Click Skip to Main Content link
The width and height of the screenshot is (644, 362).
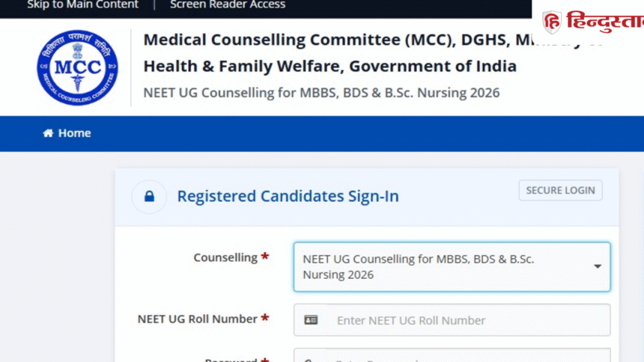point(82,5)
